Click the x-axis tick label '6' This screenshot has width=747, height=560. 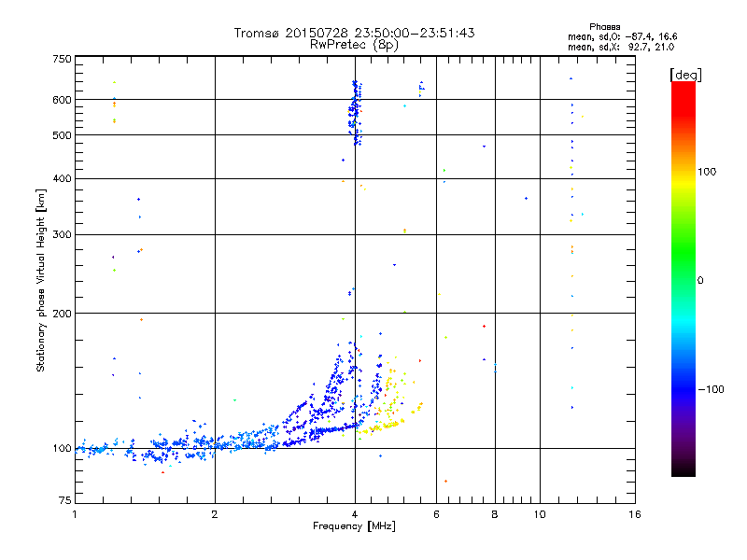436,514
